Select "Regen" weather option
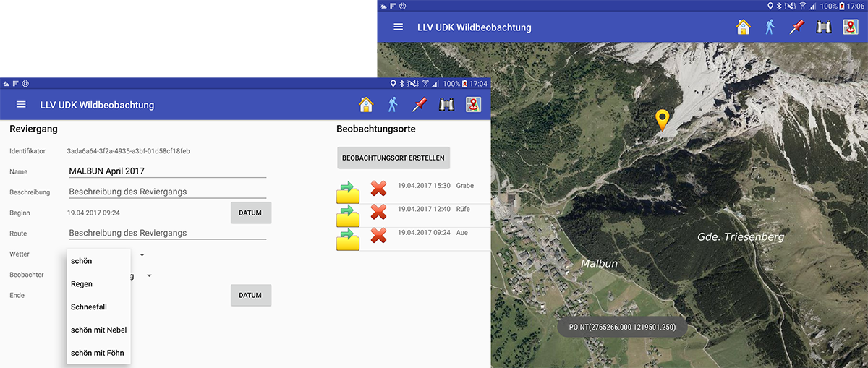The height and width of the screenshot is (368, 868). pyautogui.click(x=99, y=283)
